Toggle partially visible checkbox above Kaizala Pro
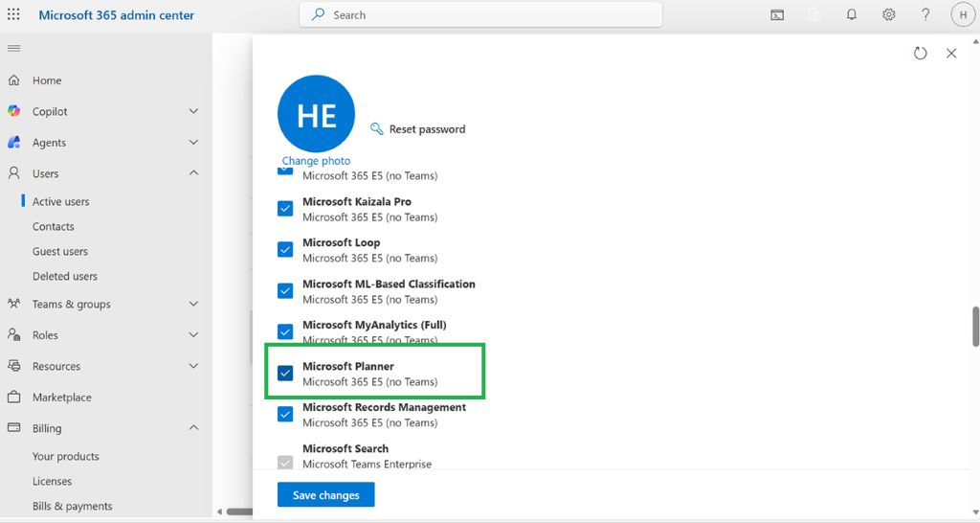 pos(285,171)
